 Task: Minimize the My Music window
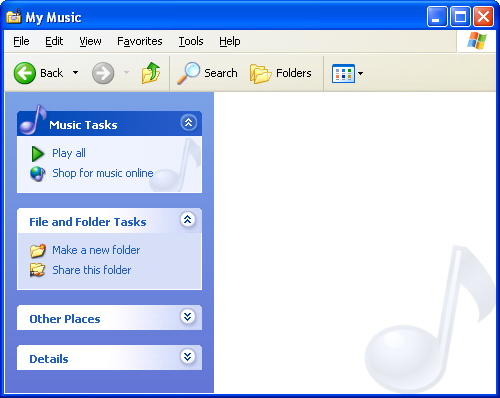pos(437,16)
